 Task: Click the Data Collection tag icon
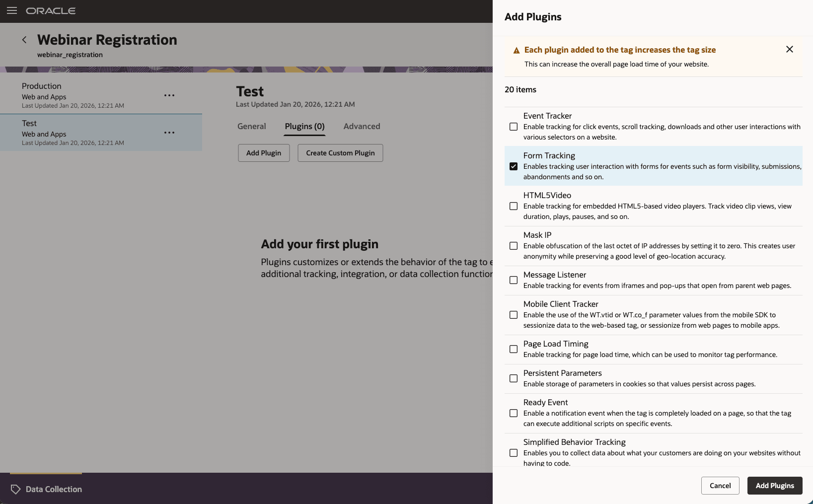click(x=15, y=489)
